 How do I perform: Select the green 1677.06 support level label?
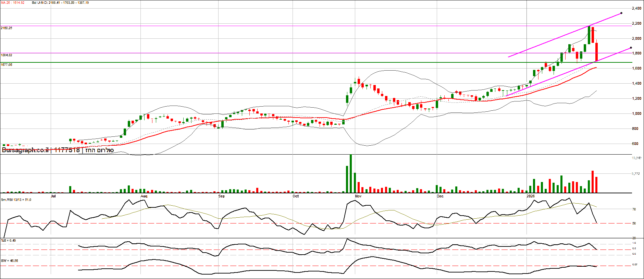(x=7, y=65)
